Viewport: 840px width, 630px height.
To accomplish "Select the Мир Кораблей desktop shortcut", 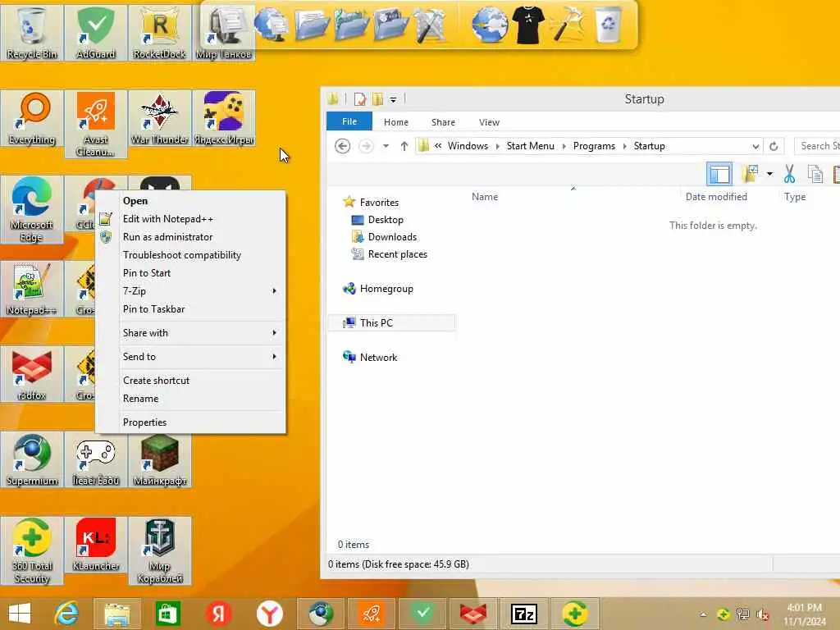I will [x=160, y=550].
